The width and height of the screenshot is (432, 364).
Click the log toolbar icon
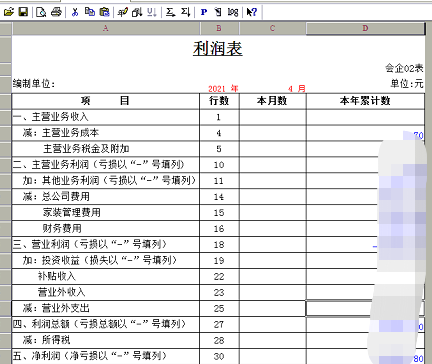click(x=233, y=12)
